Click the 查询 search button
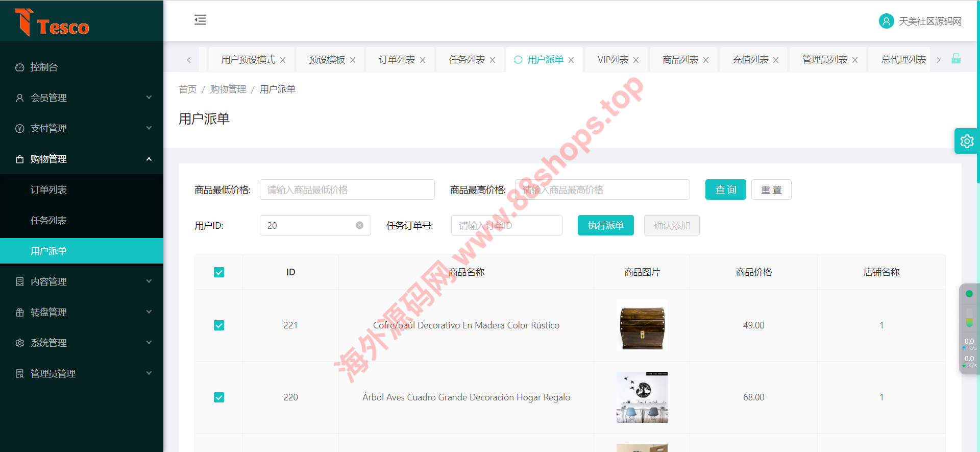This screenshot has height=452, width=980. pos(725,189)
